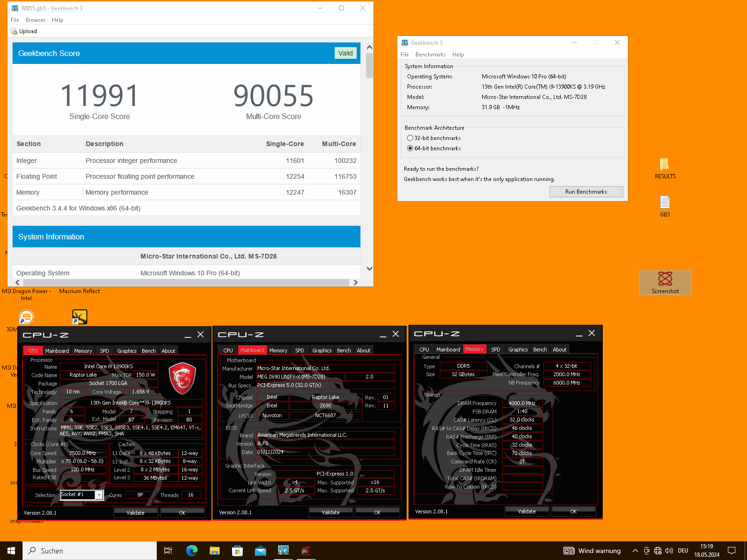The width and height of the screenshot is (747, 560).
Task: Click OK in first CPU-Z window
Action: [182, 513]
